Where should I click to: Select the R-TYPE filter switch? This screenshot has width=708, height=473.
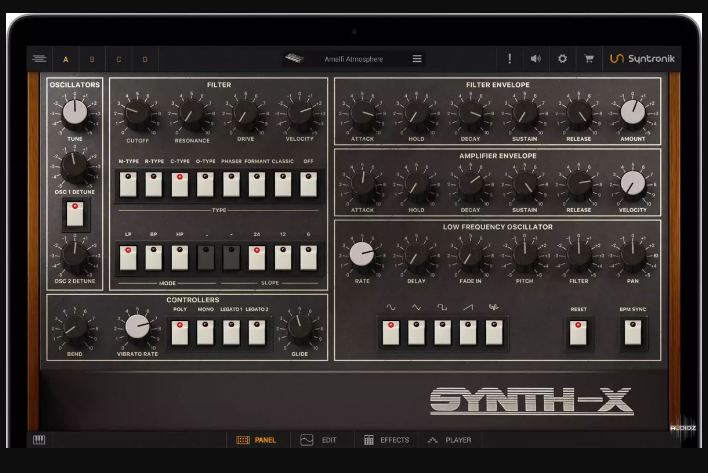pyautogui.click(x=154, y=184)
